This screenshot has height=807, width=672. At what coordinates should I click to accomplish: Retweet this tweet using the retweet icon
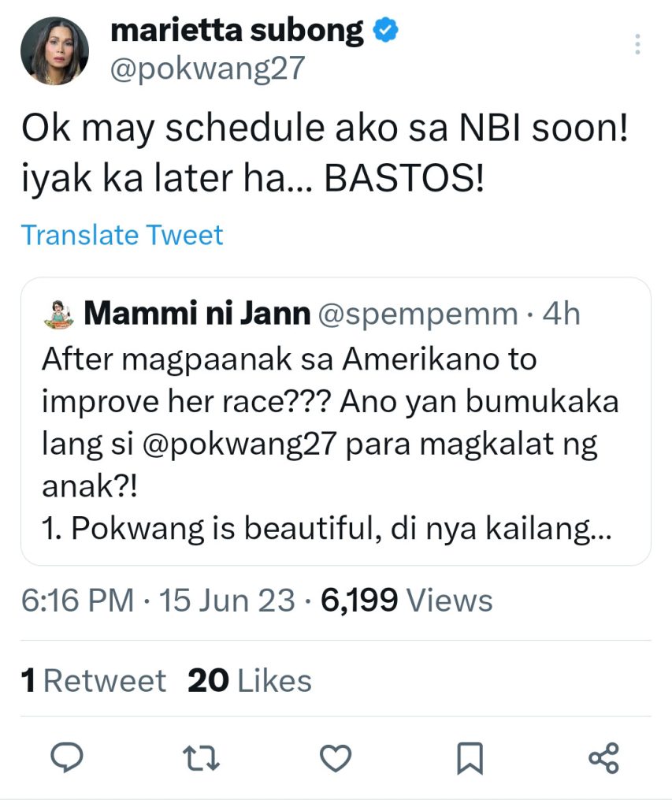(203, 758)
